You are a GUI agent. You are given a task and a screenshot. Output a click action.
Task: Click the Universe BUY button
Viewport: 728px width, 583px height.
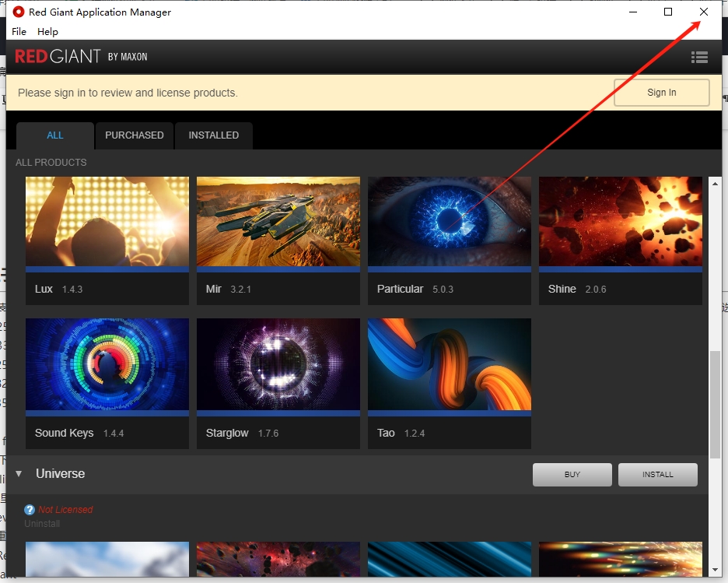pos(572,474)
